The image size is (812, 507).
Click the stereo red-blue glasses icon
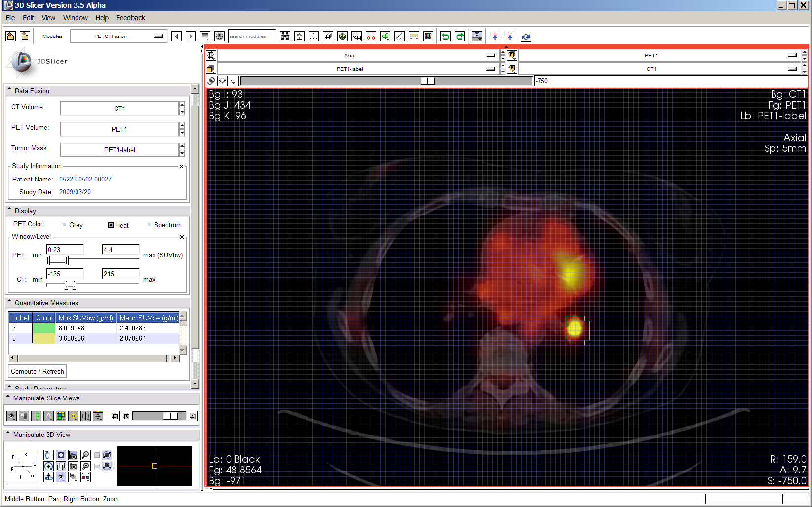(x=85, y=477)
